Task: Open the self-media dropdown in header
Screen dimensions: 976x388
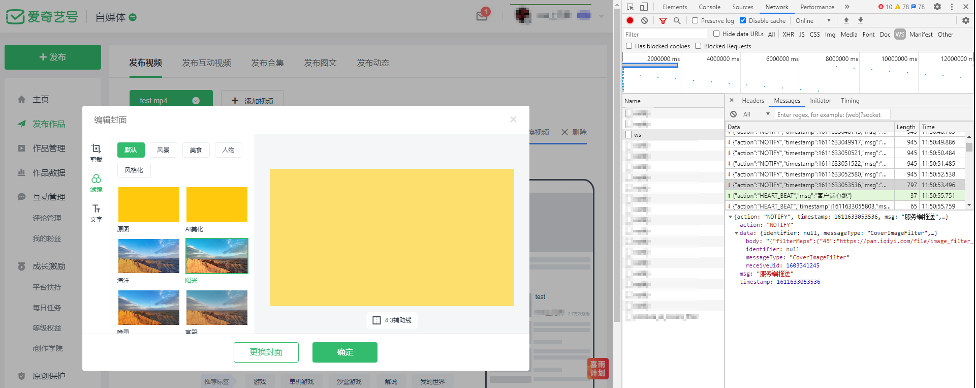Action: [x=116, y=17]
